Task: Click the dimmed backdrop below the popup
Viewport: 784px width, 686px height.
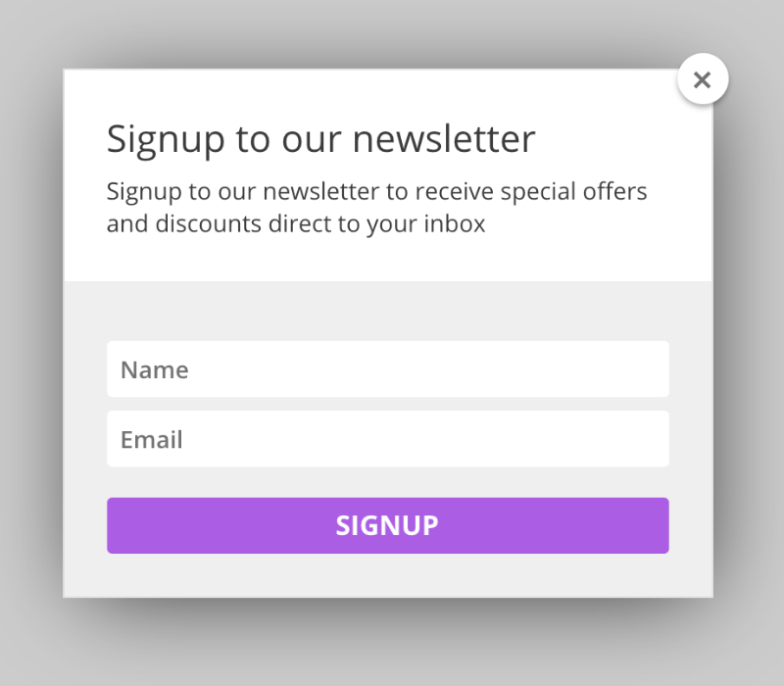Action: pyautogui.click(x=392, y=647)
